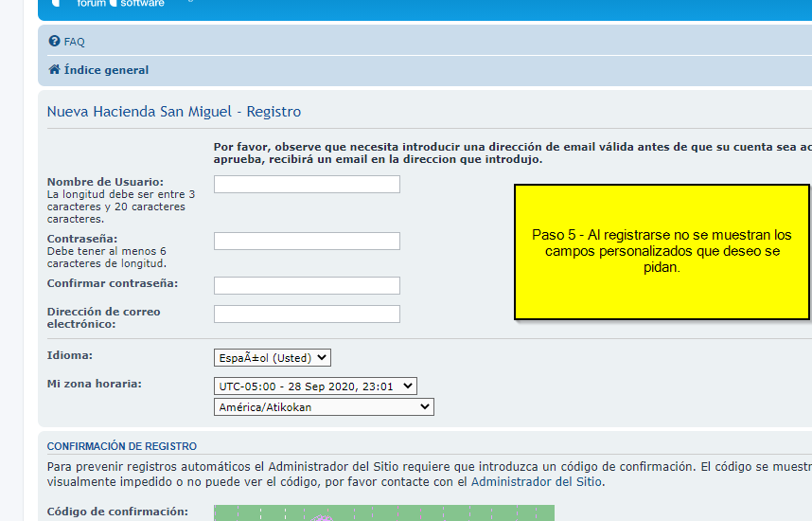The image size is (812, 521).
Task: Click the Confirmar contraseña input box
Action: point(307,285)
